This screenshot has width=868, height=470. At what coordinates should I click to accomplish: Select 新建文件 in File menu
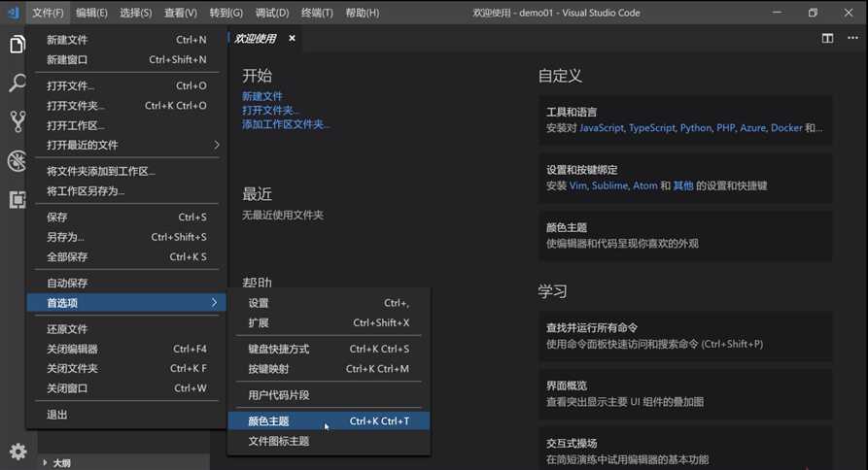[126, 40]
